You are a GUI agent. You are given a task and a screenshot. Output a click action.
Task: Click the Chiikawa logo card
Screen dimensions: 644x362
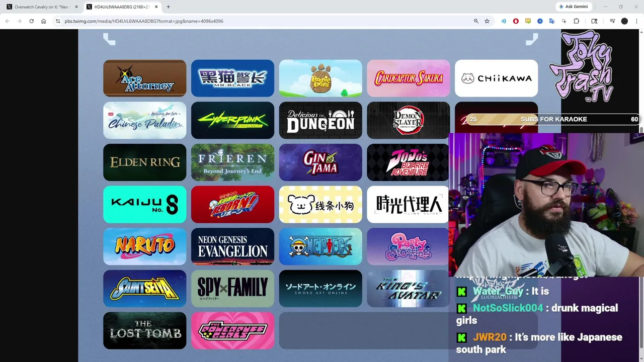pos(496,78)
